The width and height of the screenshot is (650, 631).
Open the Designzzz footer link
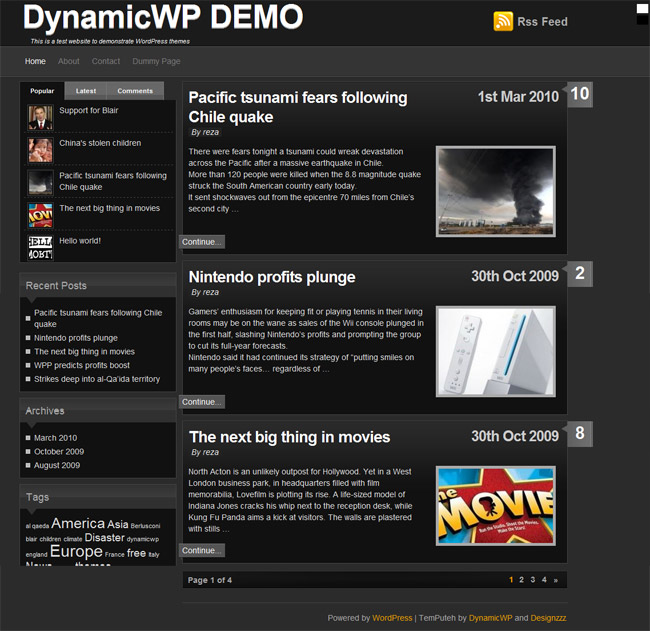[x=548, y=618]
